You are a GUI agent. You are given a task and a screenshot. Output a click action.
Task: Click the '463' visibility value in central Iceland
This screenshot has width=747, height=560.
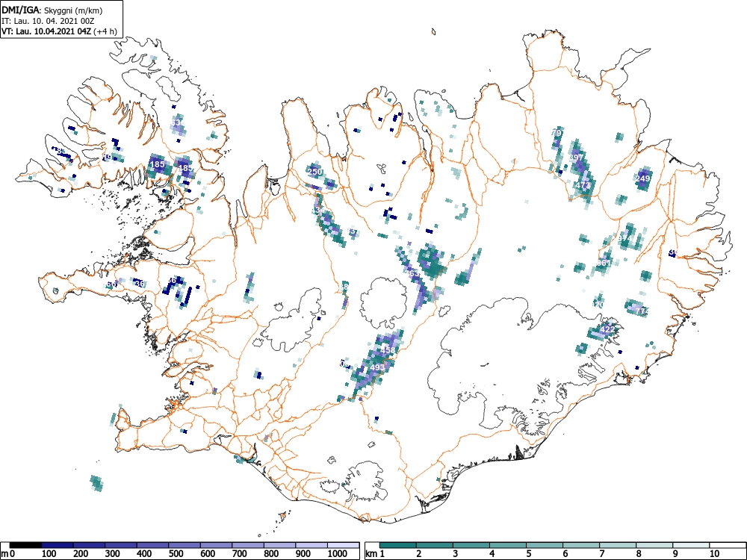412,273
